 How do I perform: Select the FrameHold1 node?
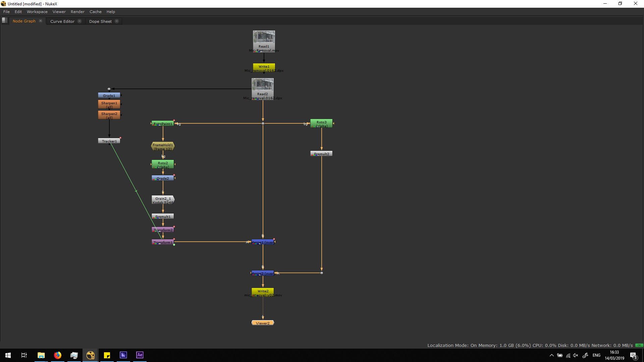[x=163, y=146]
